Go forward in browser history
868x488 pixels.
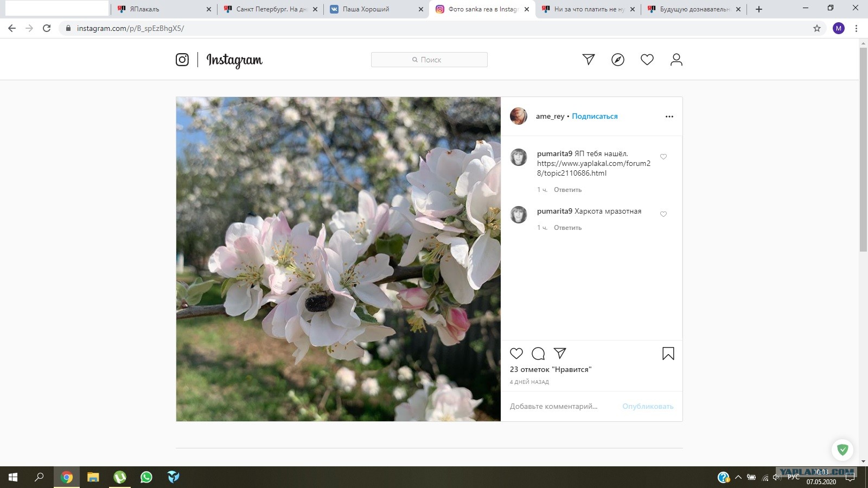[29, 28]
